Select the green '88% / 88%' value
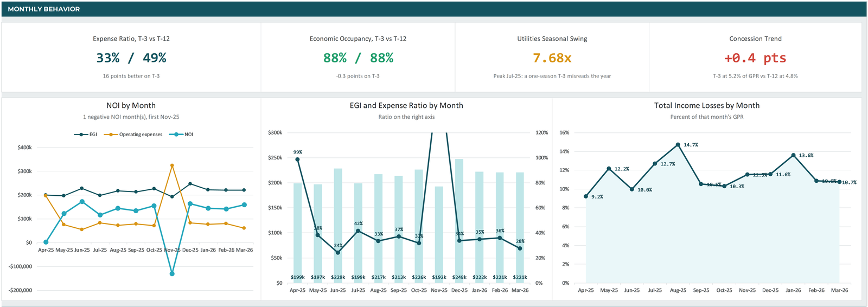Viewport: 868px width, 307px height. tap(358, 58)
